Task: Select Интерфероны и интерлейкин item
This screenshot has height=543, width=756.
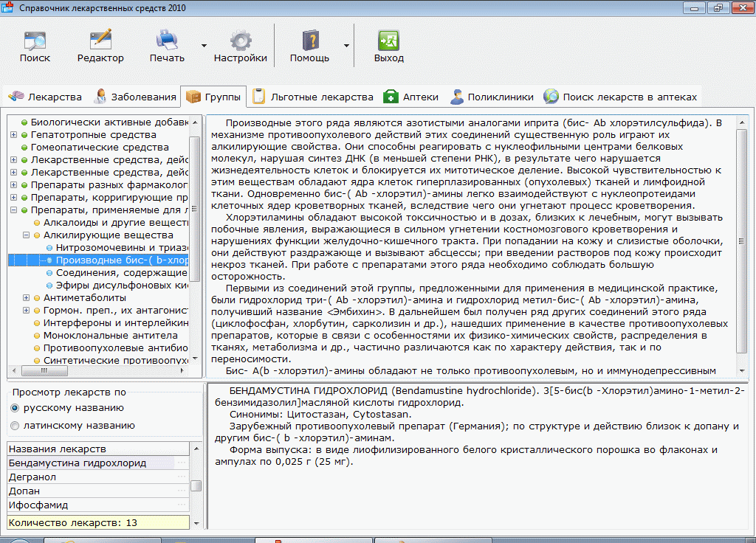Action: [116, 323]
